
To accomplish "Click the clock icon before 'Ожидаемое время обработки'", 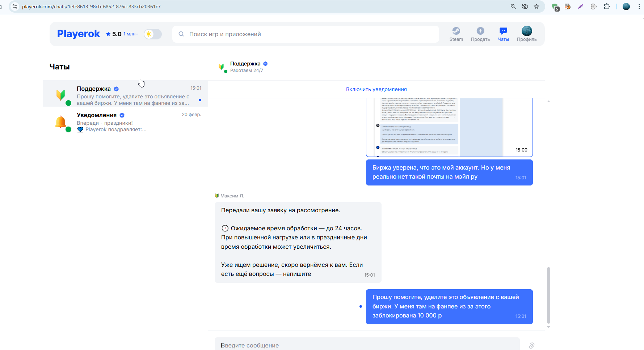I will point(225,228).
